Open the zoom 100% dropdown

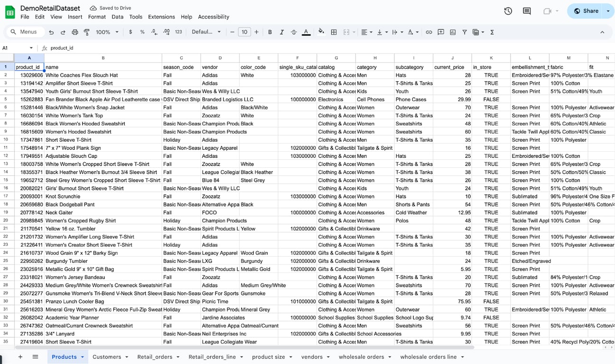107,32
